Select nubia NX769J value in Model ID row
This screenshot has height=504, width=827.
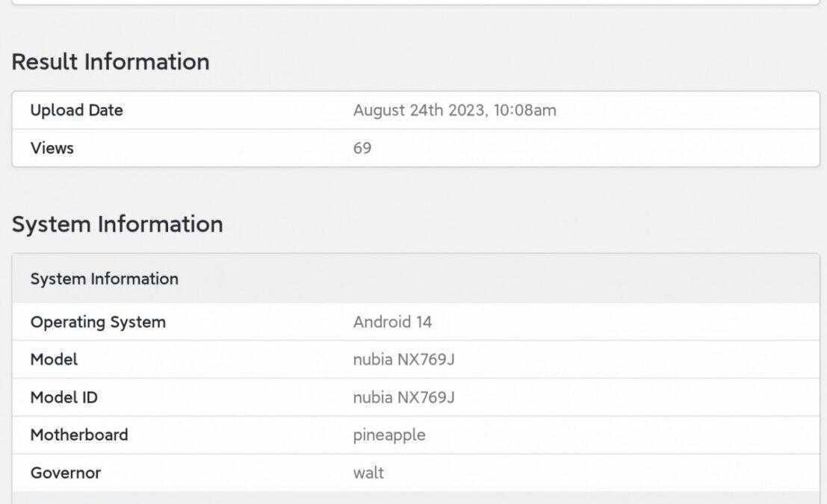403,397
